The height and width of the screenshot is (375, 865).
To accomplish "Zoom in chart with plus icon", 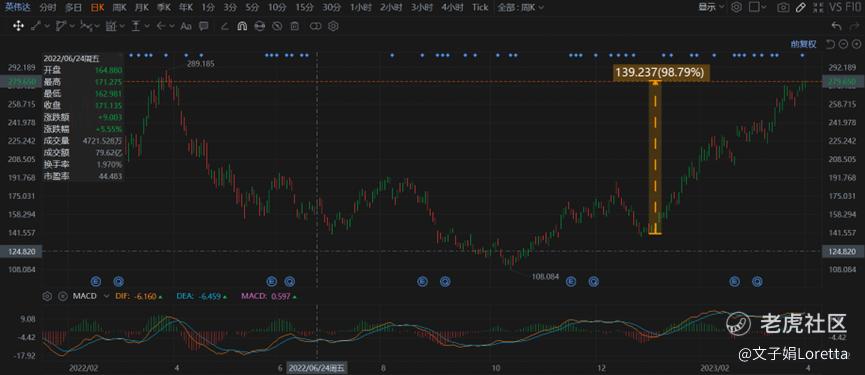I will point(857,44).
